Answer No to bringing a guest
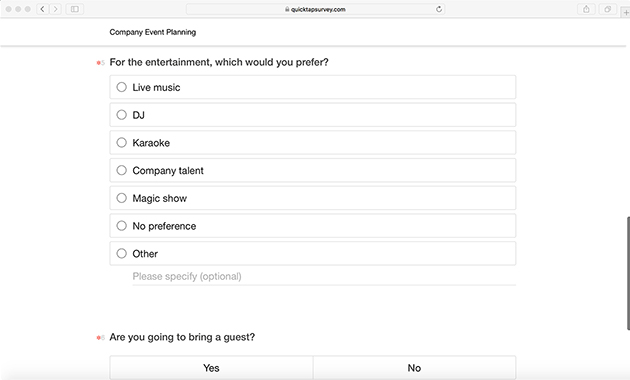 point(414,368)
